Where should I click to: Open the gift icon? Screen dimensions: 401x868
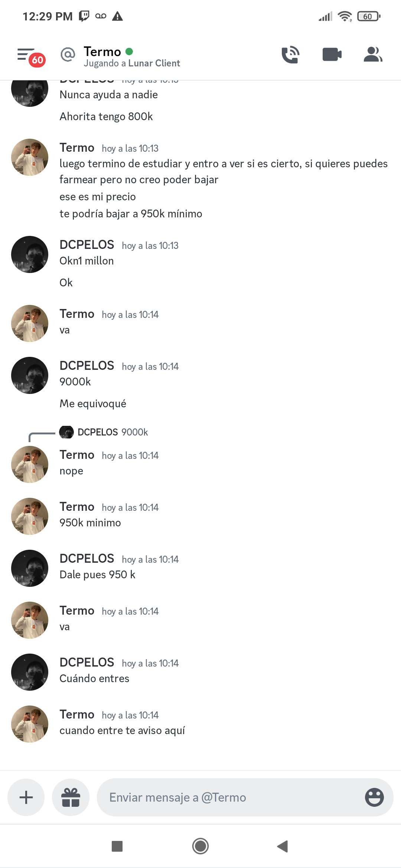pos(71,797)
